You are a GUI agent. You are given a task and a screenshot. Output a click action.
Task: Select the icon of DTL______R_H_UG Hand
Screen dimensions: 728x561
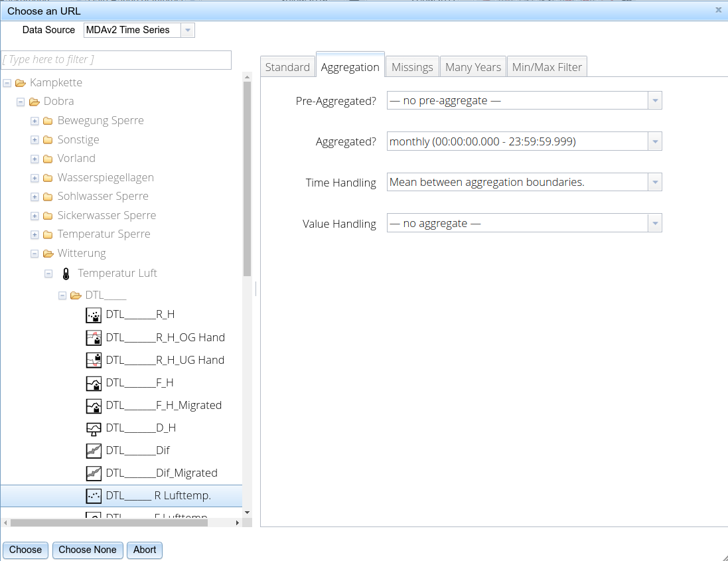point(94,360)
